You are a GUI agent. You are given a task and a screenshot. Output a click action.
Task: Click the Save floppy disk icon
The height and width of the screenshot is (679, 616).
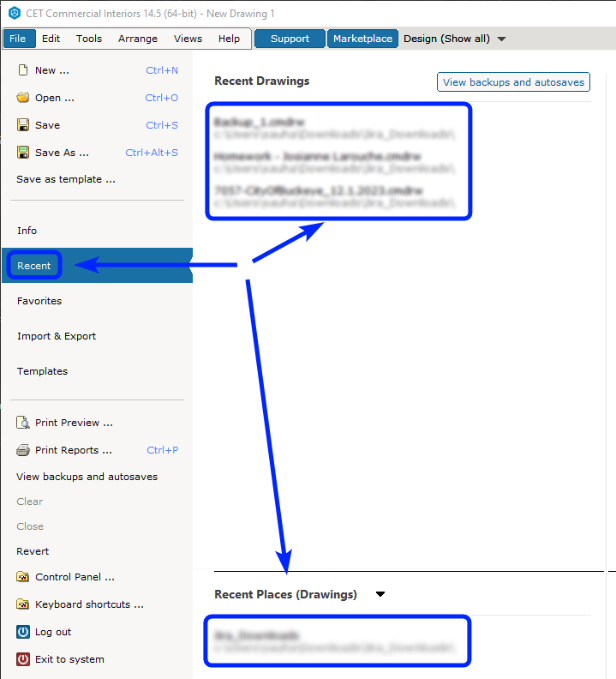click(x=23, y=125)
